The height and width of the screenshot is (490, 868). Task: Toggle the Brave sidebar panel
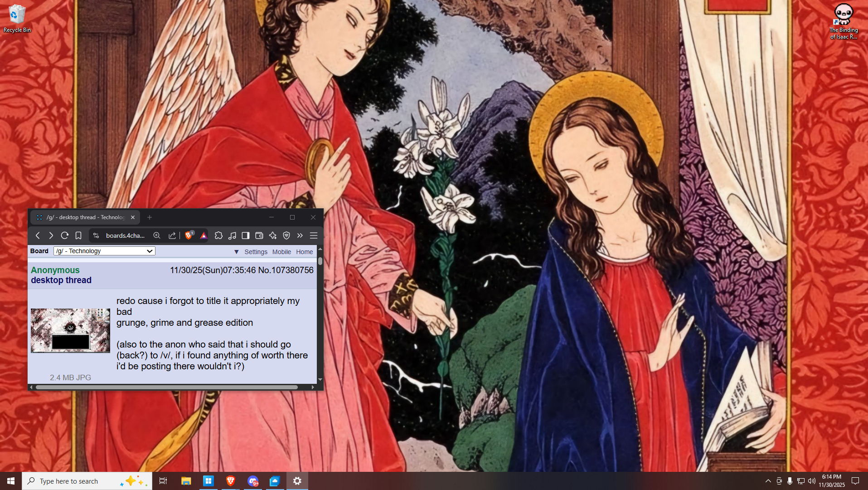point(246,235)
